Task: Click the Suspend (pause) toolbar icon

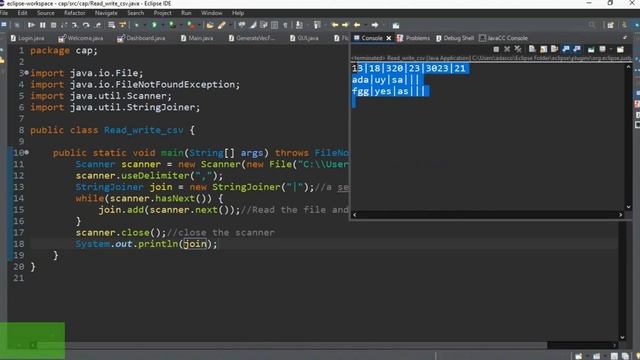Action: click(x=42, y=25)
